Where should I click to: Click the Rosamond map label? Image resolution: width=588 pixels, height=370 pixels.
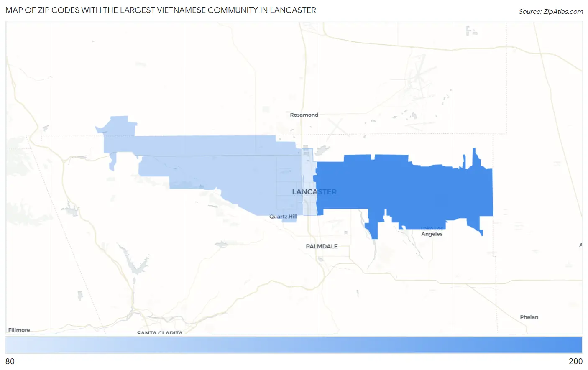coord(304,115)
